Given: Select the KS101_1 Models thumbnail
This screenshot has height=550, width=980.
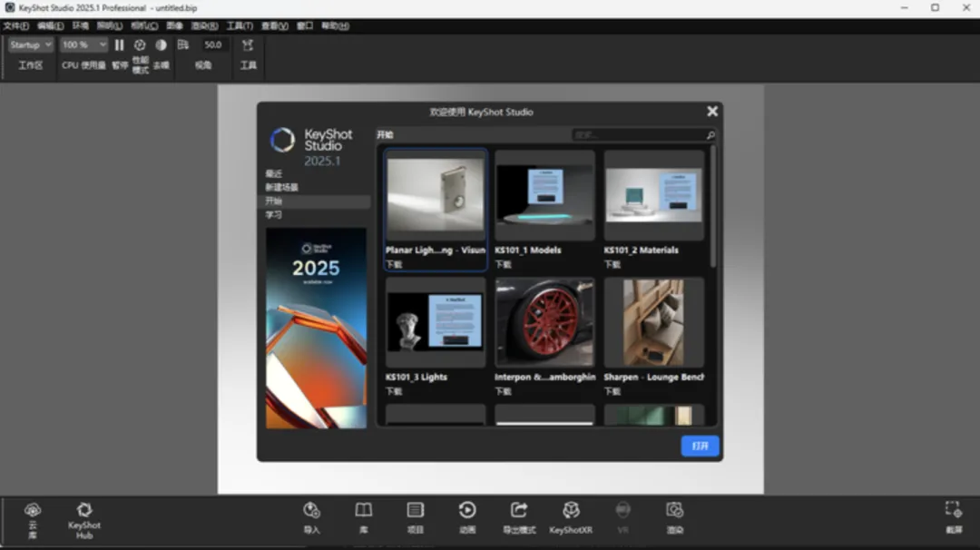Looking at the screenshot, I should point(544,195).
